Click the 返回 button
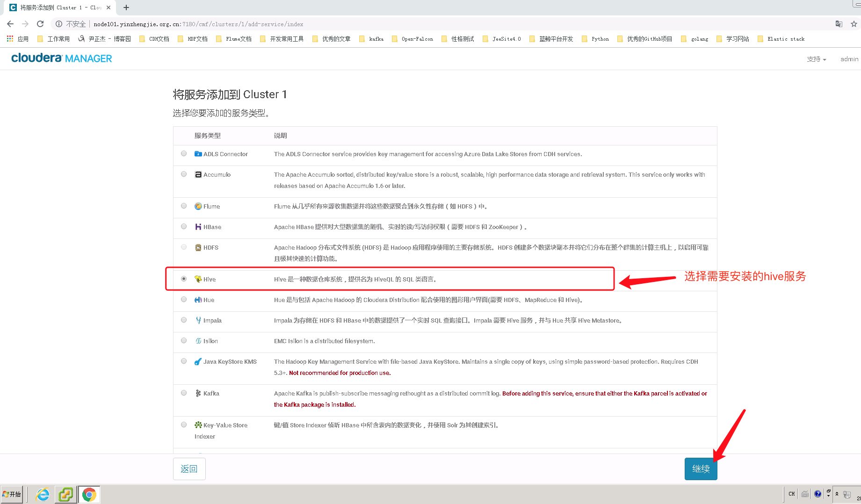Image resolution: width=861 pixels, height=504 pixels. [x=189, y=468]
